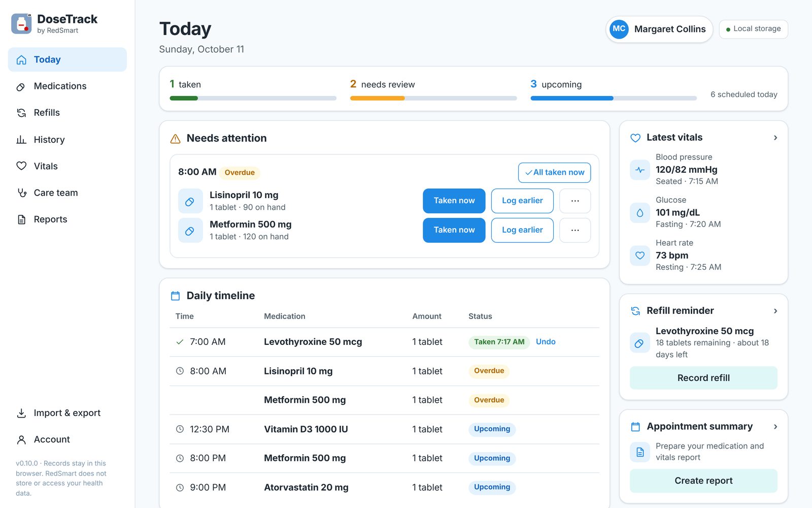The height and width of the screenshot is (508, 812).
Task: Click the pill icon next to Lisinopril 10 mg
Action: pos(190,201)
